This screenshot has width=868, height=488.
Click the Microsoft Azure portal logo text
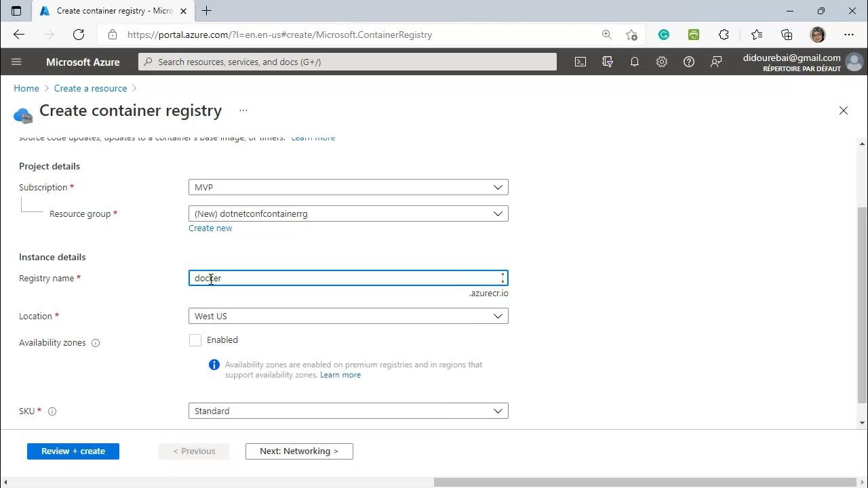[83, 62]
